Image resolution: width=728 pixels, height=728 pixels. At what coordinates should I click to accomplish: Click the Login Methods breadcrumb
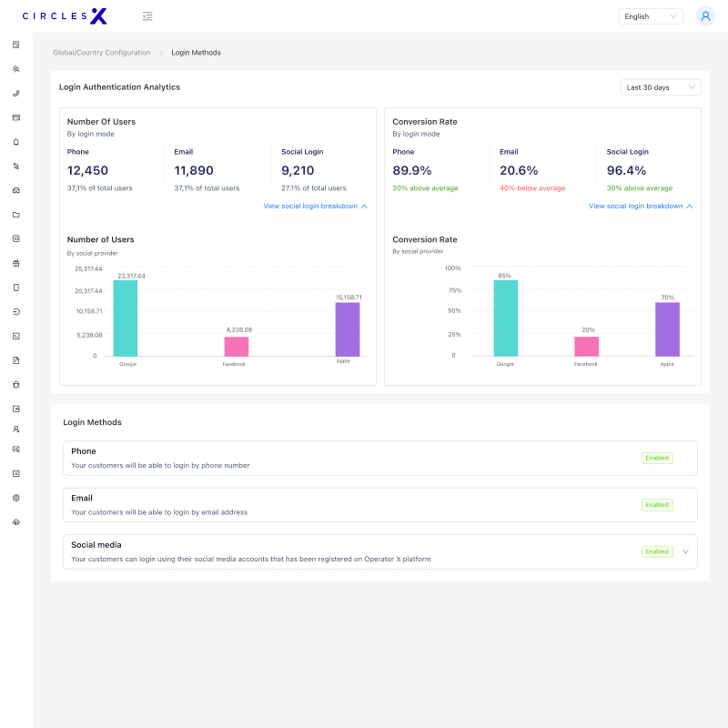[196, 53]
